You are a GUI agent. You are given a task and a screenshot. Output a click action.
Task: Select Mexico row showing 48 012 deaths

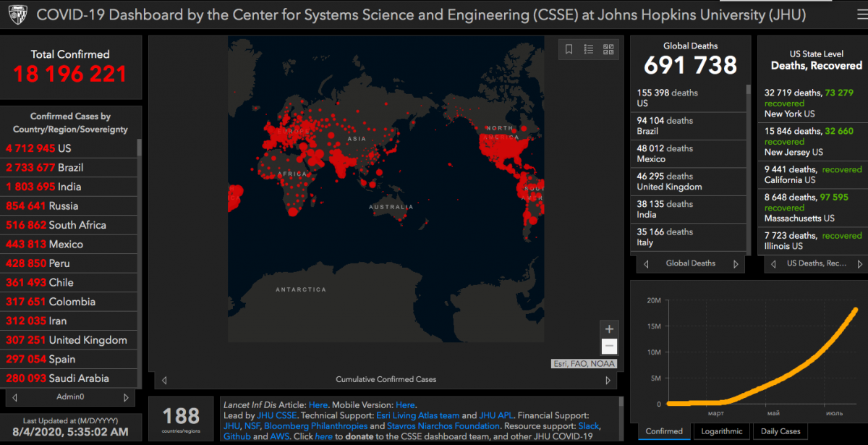[689, 153]
